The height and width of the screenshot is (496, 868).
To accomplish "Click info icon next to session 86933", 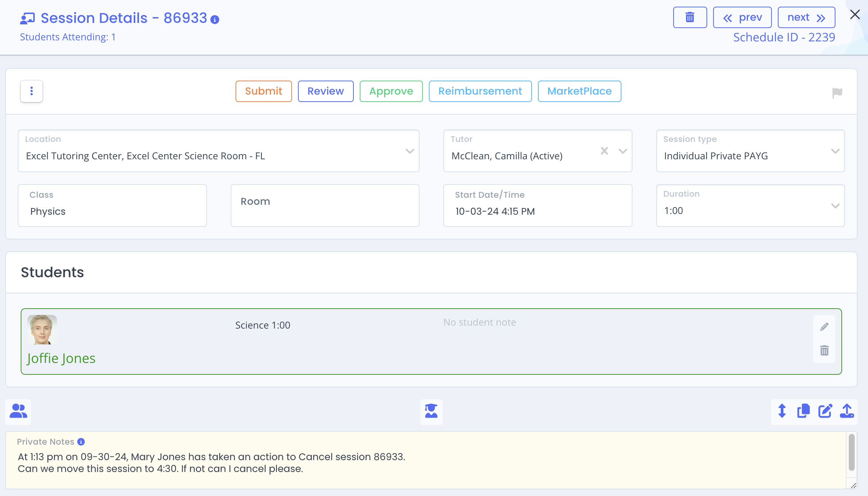I will (215, 20).
